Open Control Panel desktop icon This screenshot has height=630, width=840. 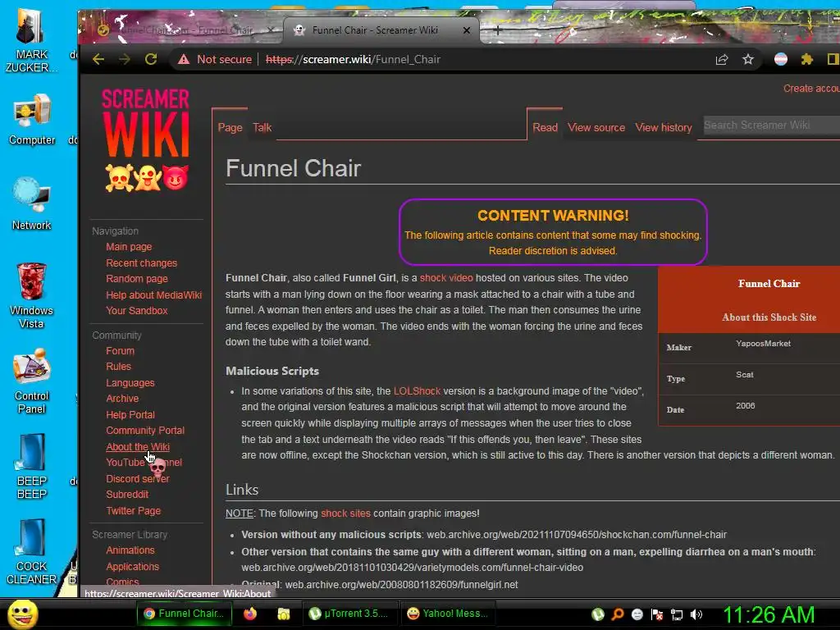tap(32, 381)
